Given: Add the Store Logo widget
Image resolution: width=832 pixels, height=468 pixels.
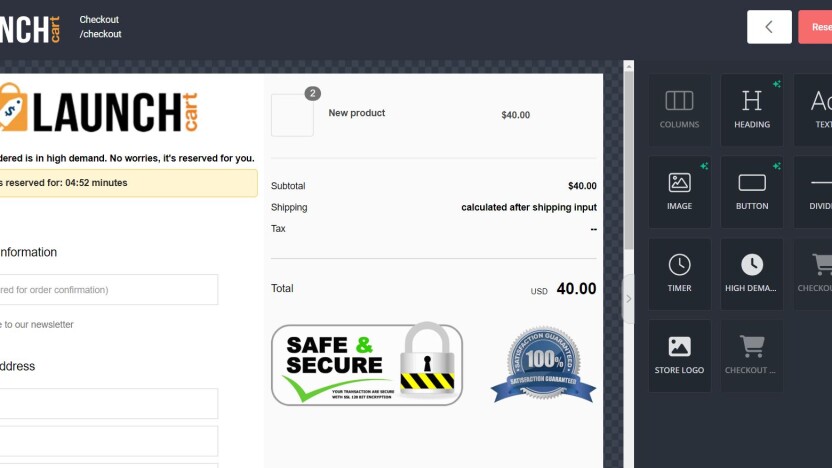Looking at the screenshot, I should pos(679,356).
